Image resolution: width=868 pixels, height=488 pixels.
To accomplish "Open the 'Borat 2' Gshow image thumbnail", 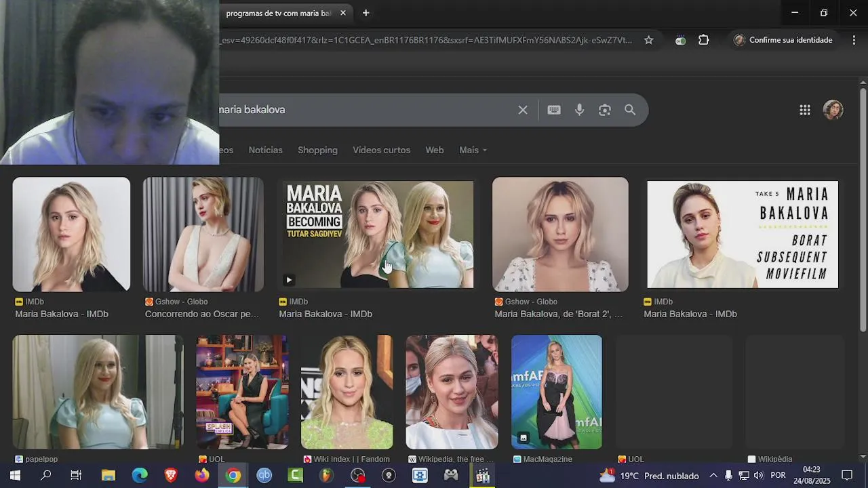I will [560, 235].
